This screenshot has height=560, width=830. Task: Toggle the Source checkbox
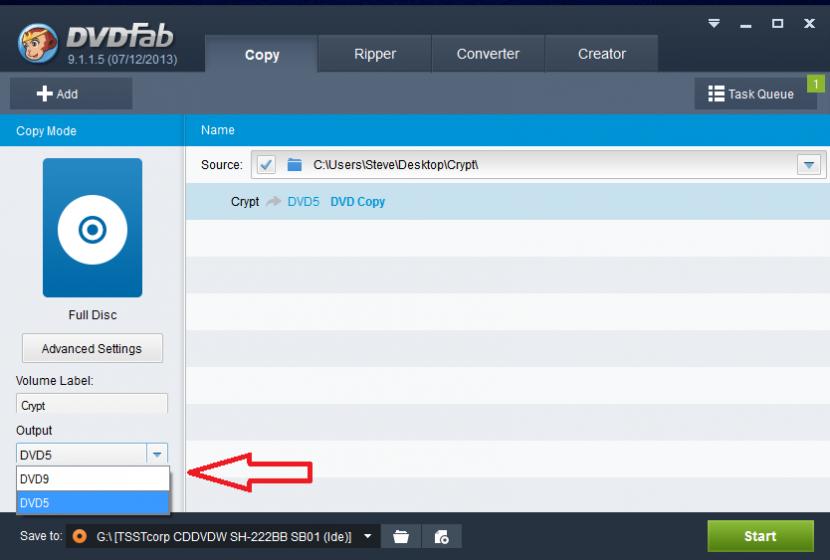tap(266, 165)
